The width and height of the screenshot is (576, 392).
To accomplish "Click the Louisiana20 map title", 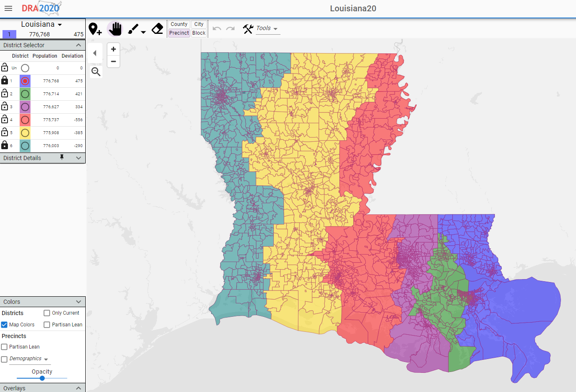I will 353,8.
